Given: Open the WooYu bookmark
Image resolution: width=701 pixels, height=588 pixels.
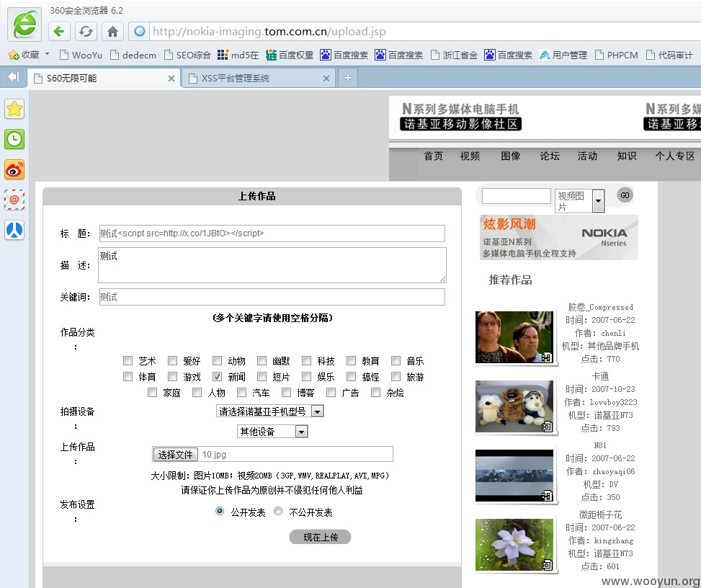Looking at the screenshot, I should coord(81,55).
